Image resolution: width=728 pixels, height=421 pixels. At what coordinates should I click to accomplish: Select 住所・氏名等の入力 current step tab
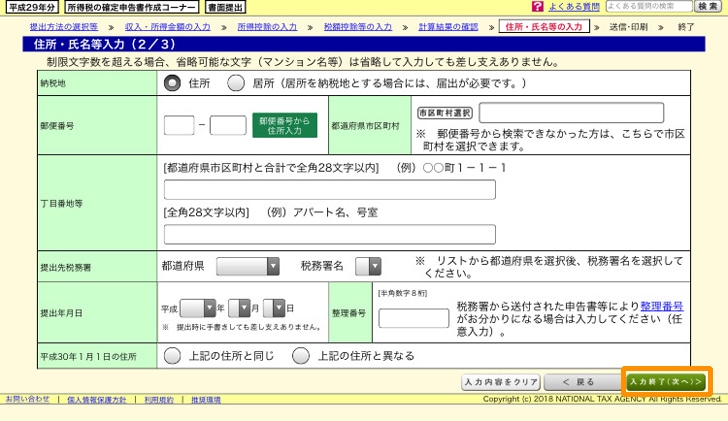tap(544, 26)
